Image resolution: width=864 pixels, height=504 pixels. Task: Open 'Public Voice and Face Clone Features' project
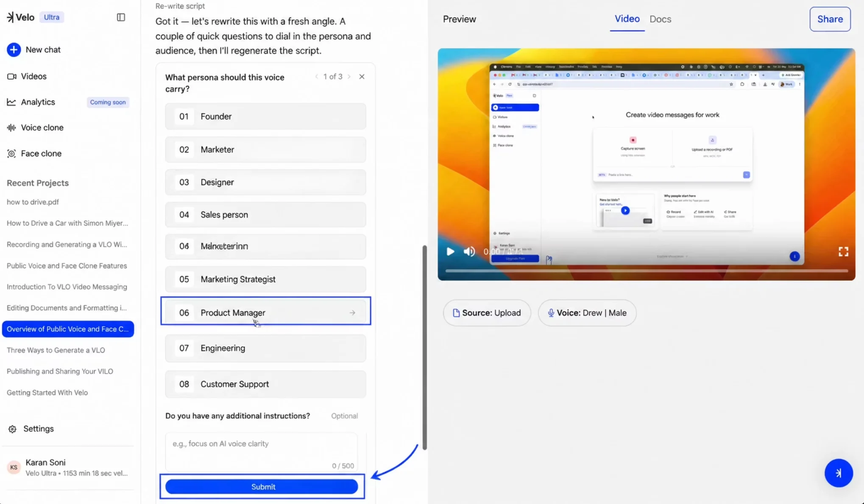coord(67,266)
